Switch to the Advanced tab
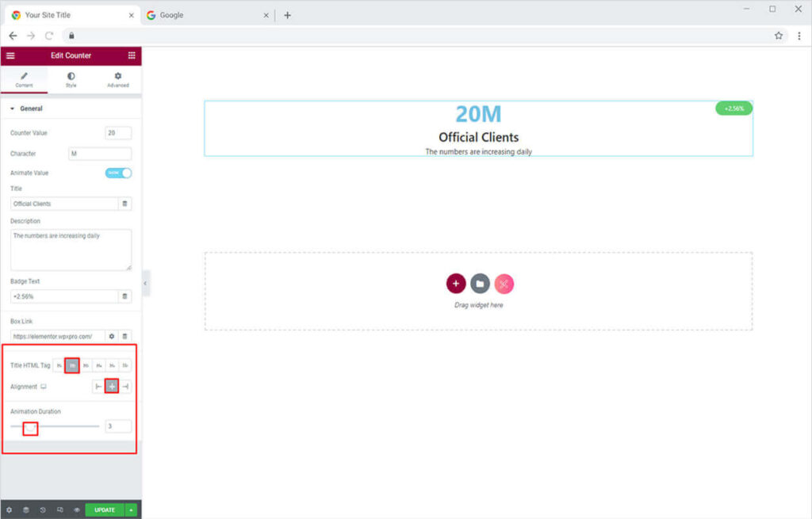Image resolution: width=812 pixels, height=519 pixels. point(117,79)
